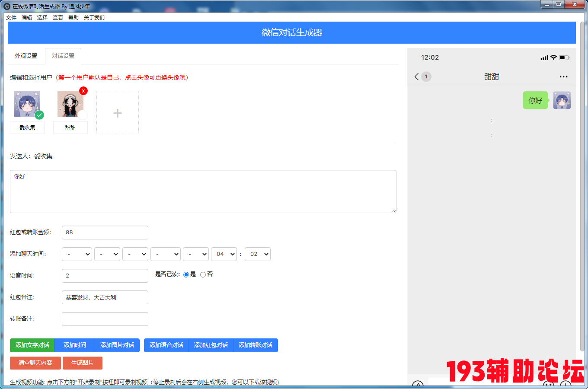Click the unread badge showing 1
This screenshot has width=588, height=389.
point(426,77)
